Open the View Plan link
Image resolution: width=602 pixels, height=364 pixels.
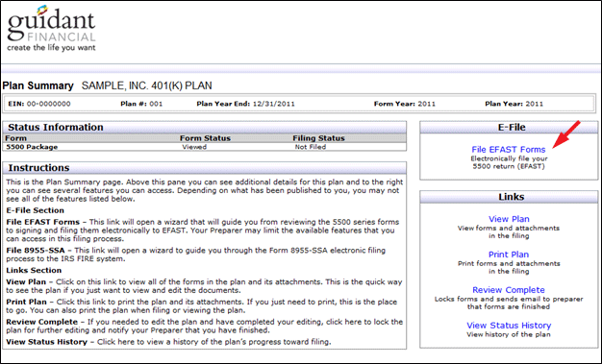tap(509, 219)
